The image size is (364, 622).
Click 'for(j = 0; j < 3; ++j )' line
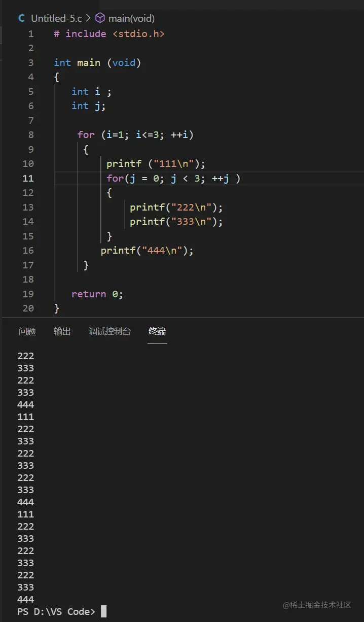(173, 178)
